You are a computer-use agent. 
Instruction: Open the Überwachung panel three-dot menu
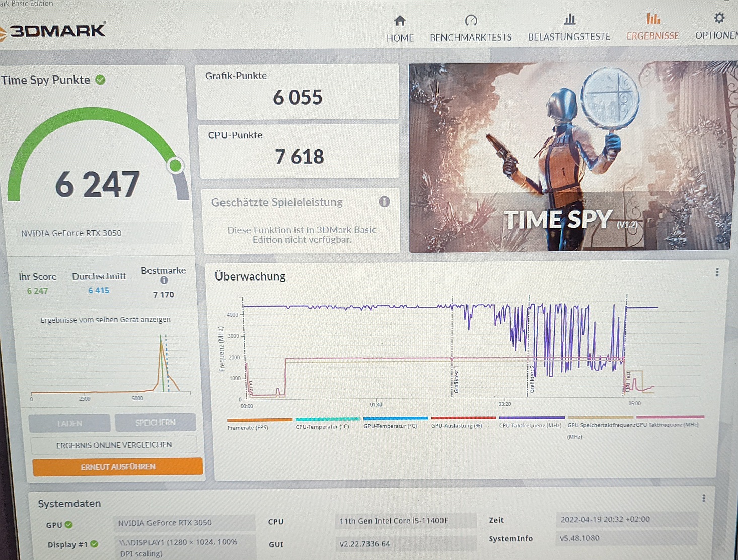click(717, 272)
